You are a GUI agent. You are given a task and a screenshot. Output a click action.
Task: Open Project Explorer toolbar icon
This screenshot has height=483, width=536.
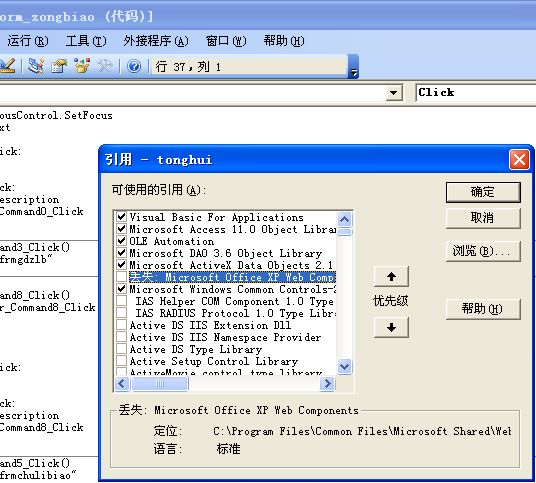(x=36, y=66)
